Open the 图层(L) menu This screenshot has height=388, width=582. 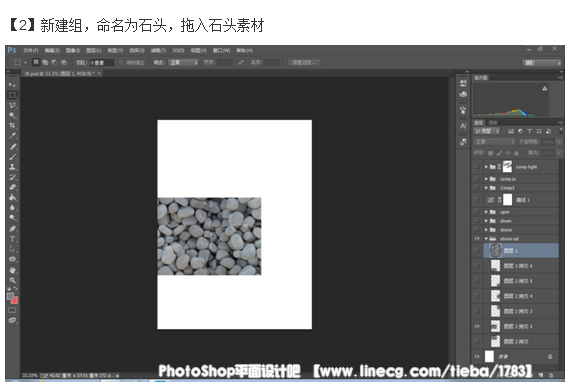[x=94, y=50]
